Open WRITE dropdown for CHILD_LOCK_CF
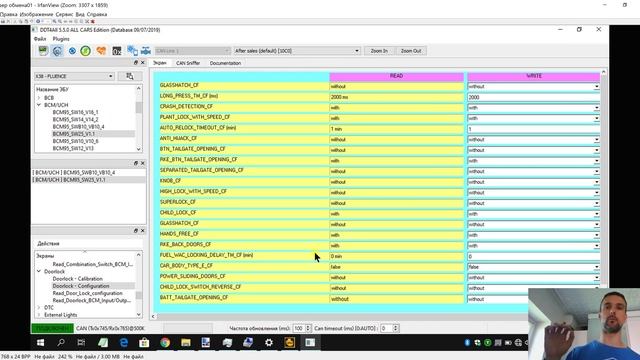The height and width of the screenshot is (360, 640). pos(596,214)
